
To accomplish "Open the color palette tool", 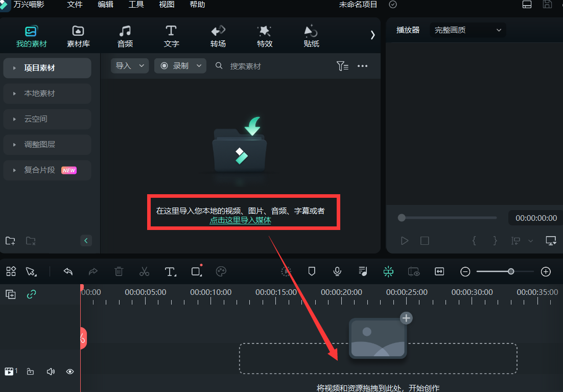I will (221, 271).
